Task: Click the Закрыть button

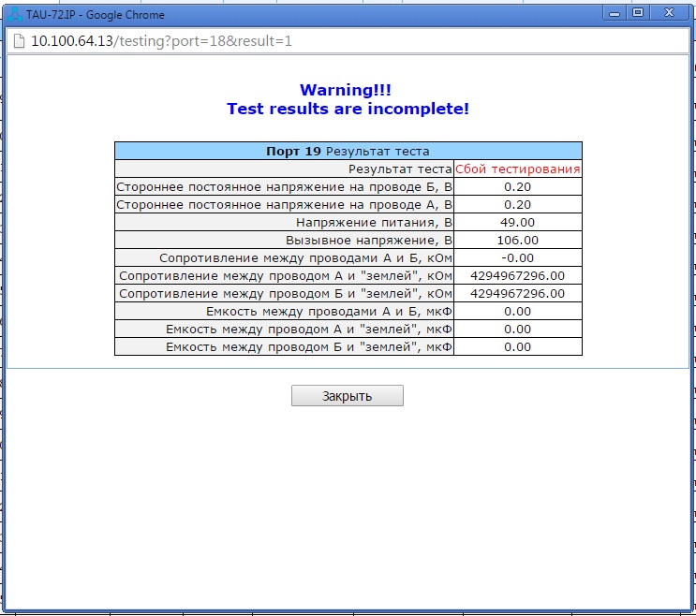Action: pos(348,396)
